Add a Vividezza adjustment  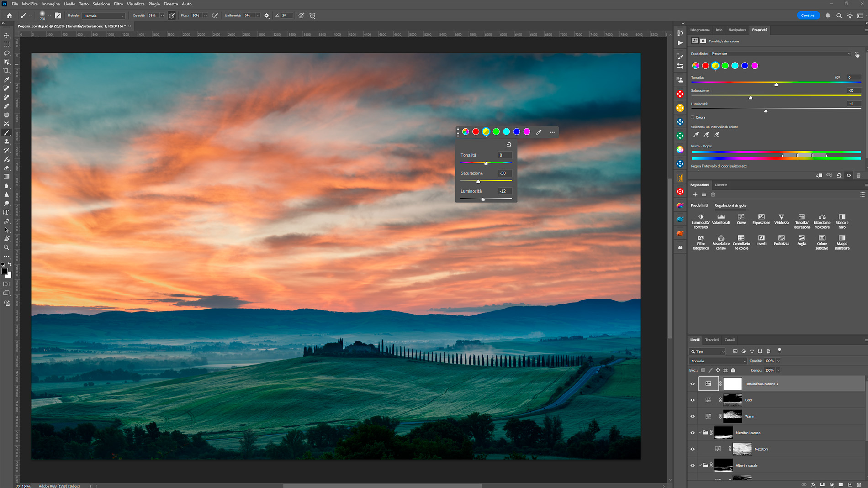[781, 219]
